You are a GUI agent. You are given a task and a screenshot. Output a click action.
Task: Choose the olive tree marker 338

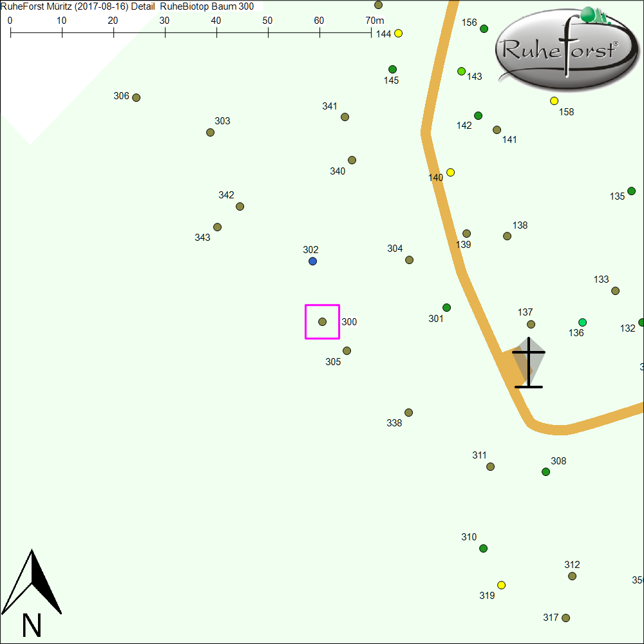pos(408,413)
